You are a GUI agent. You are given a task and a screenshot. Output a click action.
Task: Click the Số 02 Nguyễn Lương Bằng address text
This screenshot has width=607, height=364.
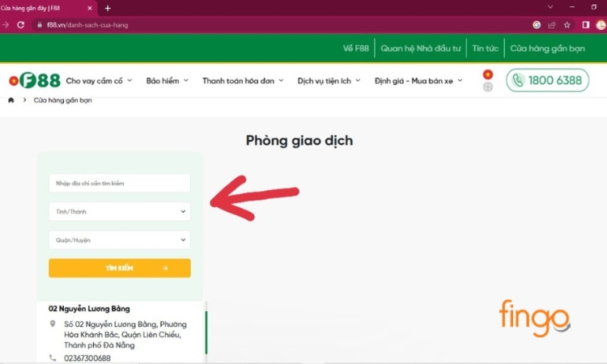pyautogui.click(x=125, y=335)
